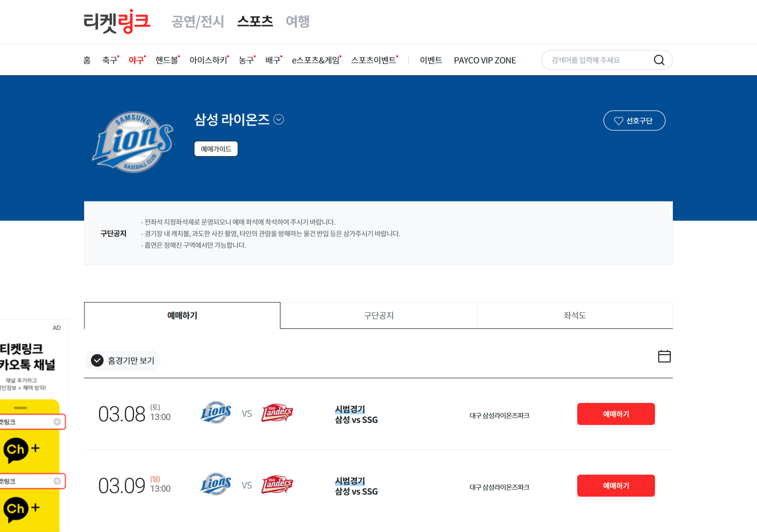The image size is (757, 532).
Task: Click the heart 선호구단 favorite button
Action: (634, 121)
